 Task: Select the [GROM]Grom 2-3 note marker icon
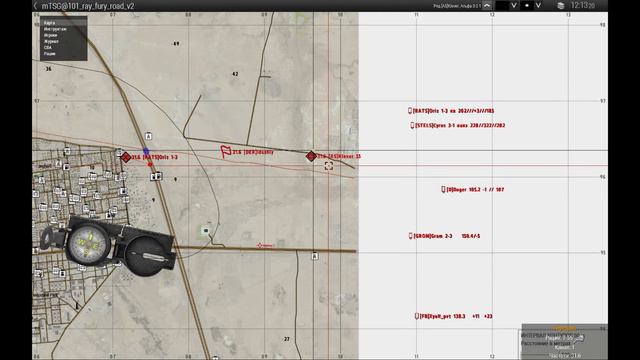point(411,236)
